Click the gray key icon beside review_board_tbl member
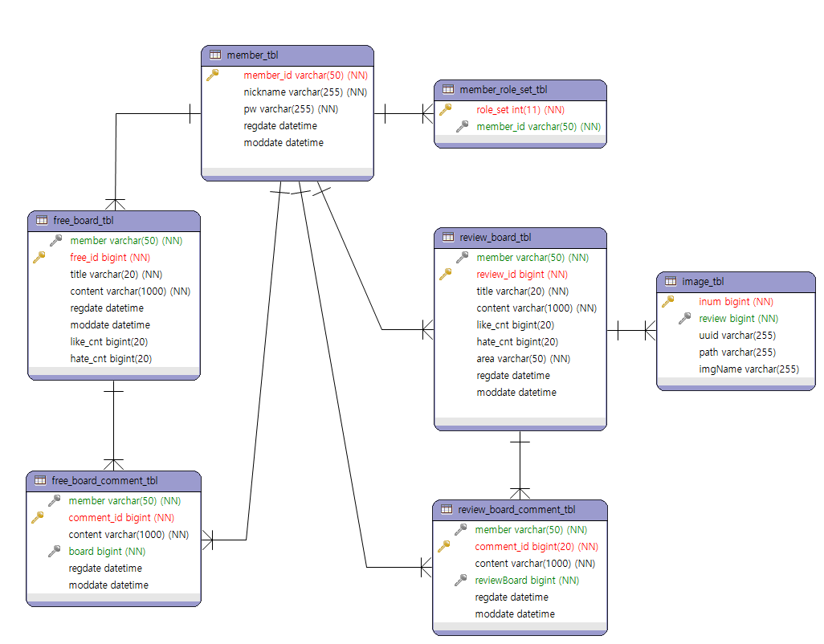This screenshot has width=824, height=644. click(462, 257)
